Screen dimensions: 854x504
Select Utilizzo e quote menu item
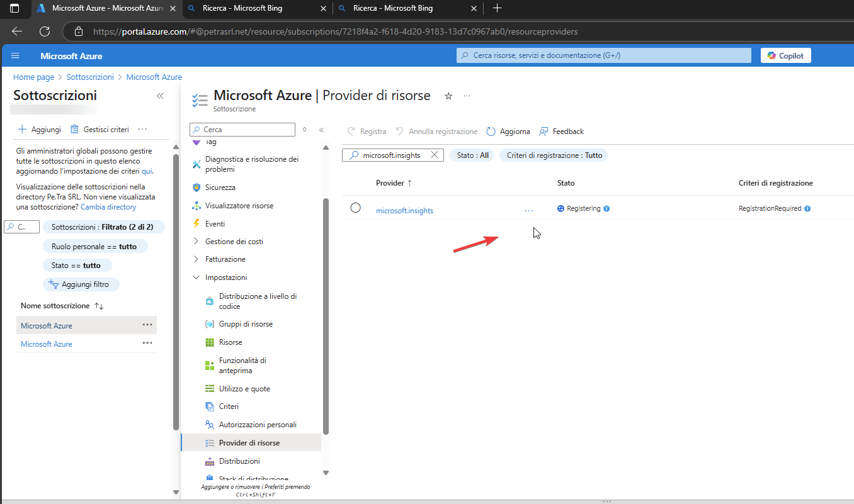pyautogui.click(x=244, y=389)
